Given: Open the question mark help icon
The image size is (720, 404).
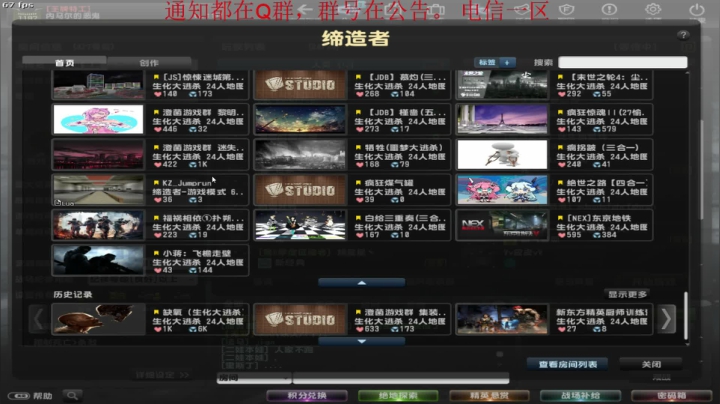Looking at the screenshot, I should (x=683, y=35).
